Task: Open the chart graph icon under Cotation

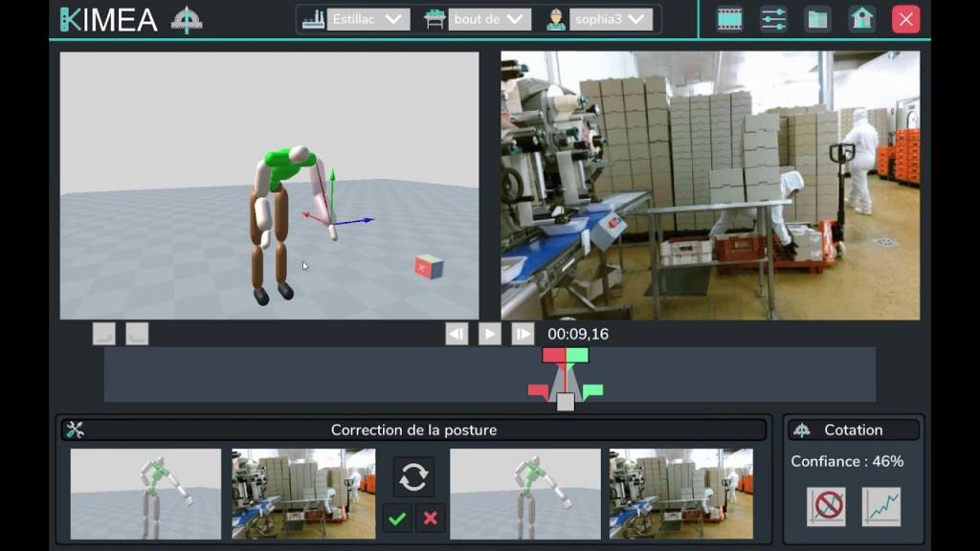Action: [x=880, y=507]
